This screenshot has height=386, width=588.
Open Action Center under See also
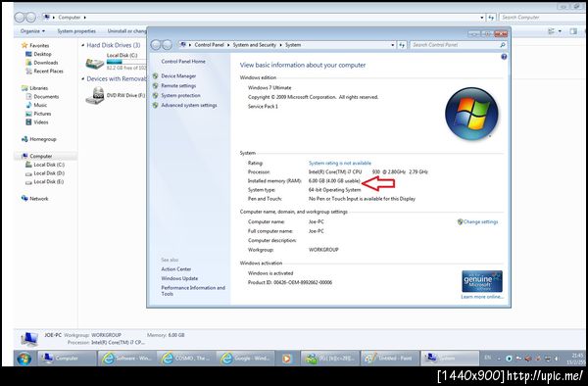tap(175, 269)
